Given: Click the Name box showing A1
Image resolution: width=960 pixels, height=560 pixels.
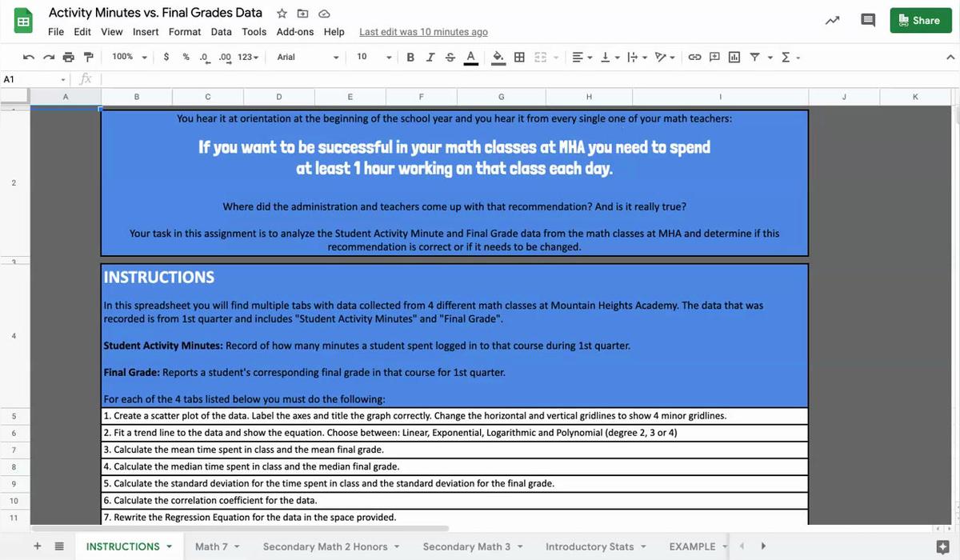Looking at the screenshot, I should 35,79.
